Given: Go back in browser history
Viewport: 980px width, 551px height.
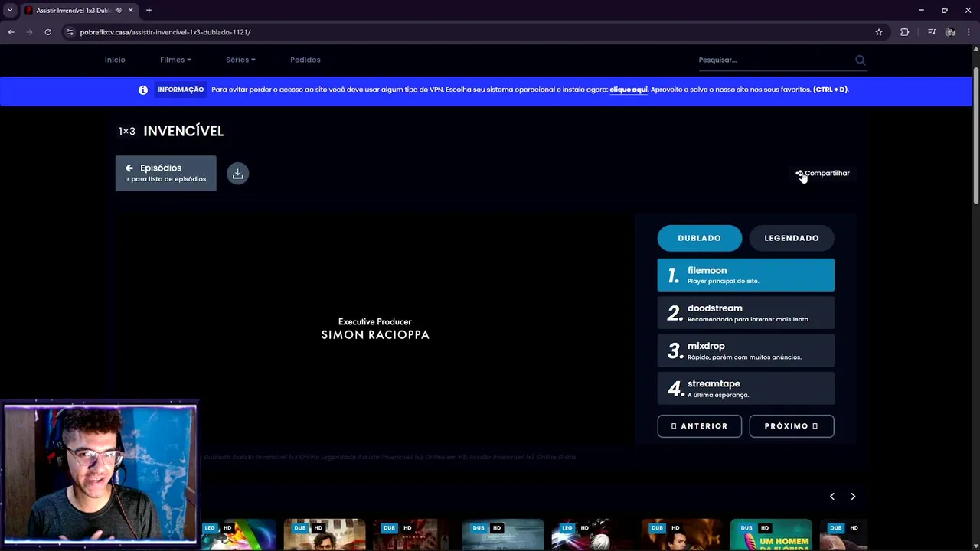Looking at the screenshot, I should 11,32.
